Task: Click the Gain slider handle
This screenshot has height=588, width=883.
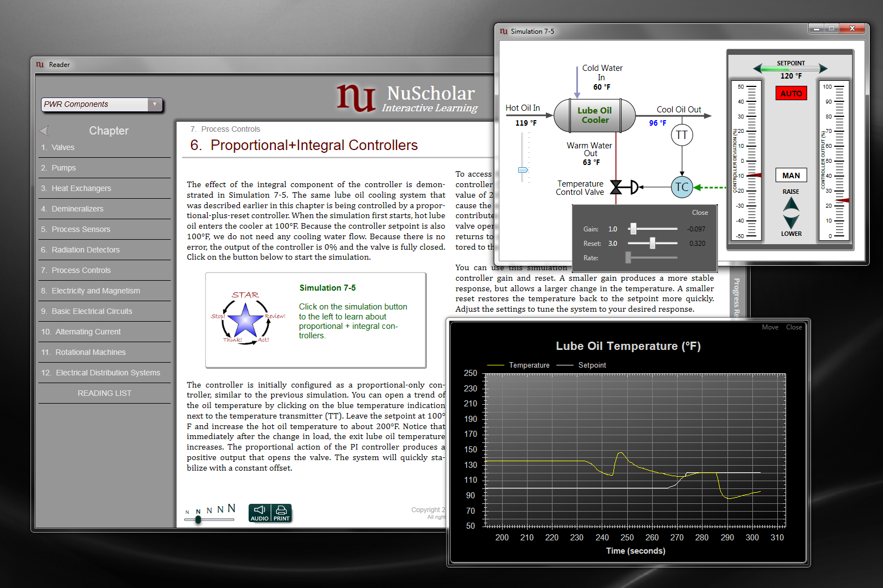Action: point(633,228)
